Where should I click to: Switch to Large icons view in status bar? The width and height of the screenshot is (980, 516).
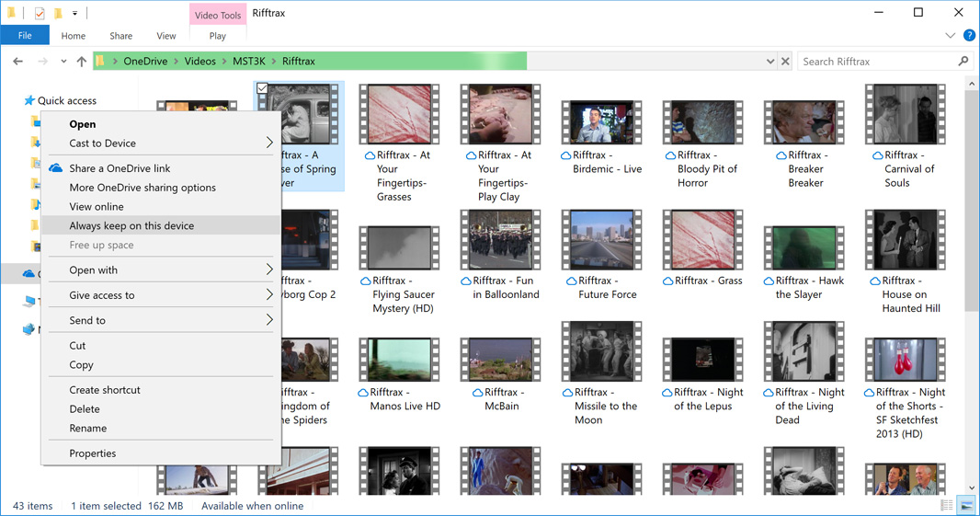(x=965, y=506)
